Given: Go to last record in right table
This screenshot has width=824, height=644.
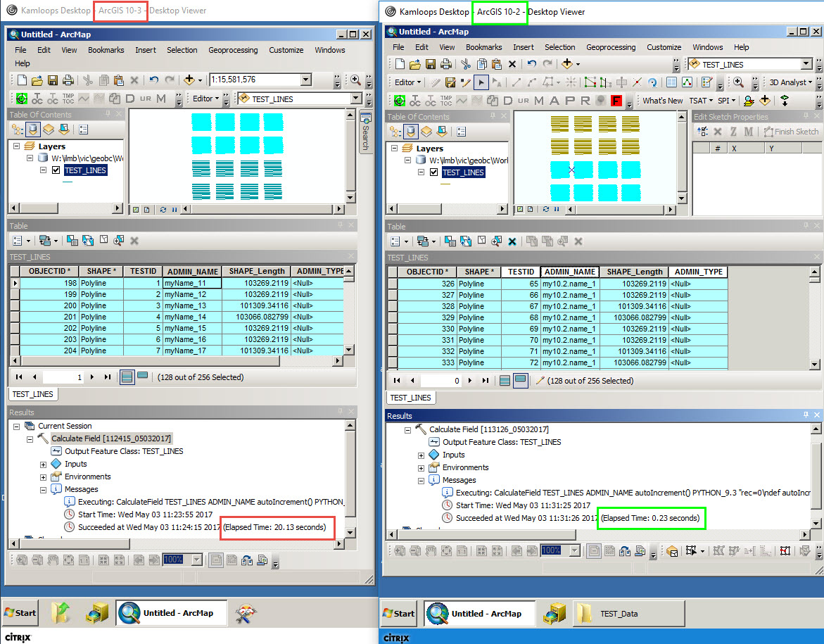Looking at the screenshot, I should pos(486,381).
